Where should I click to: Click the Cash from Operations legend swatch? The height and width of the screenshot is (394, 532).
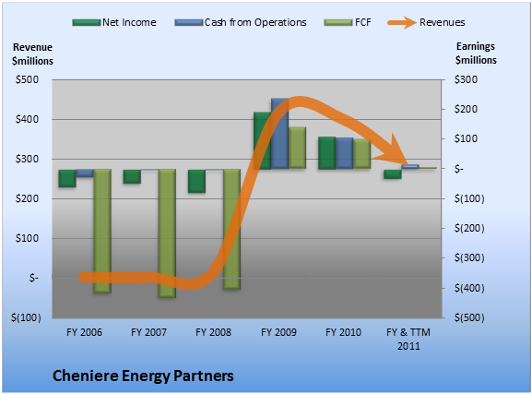pos(189,22)
